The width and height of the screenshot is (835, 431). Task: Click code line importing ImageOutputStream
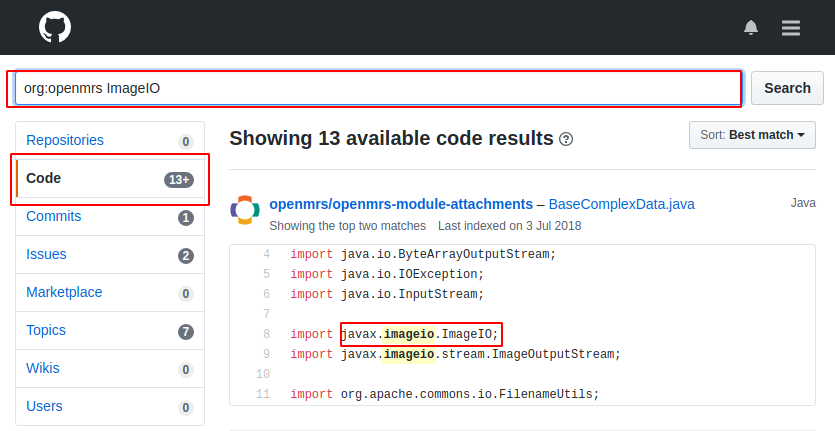point(455,354)
